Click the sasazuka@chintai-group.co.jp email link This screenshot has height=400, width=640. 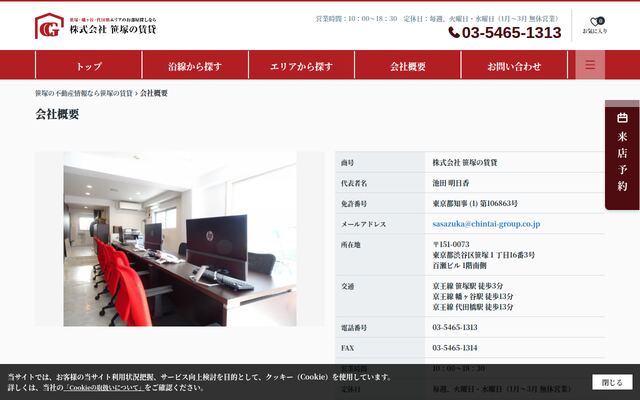pyautogui.click(x=486, y=224)
